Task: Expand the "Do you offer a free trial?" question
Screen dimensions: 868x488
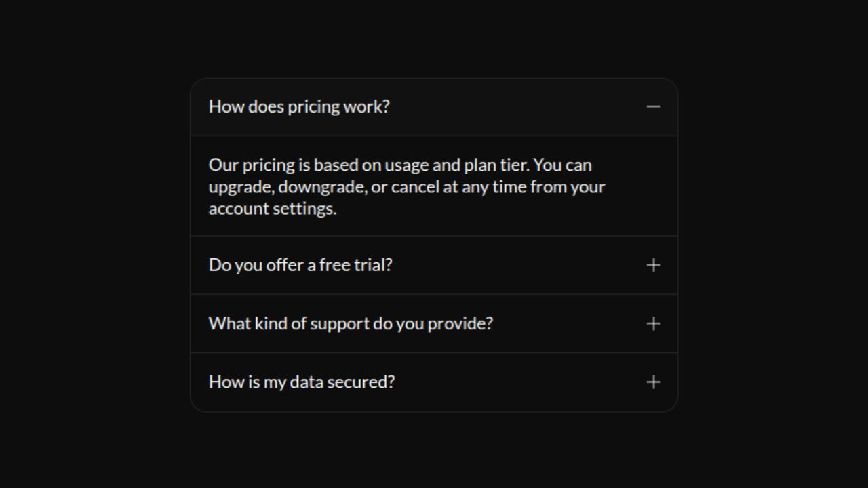Action: coord(300,265)
